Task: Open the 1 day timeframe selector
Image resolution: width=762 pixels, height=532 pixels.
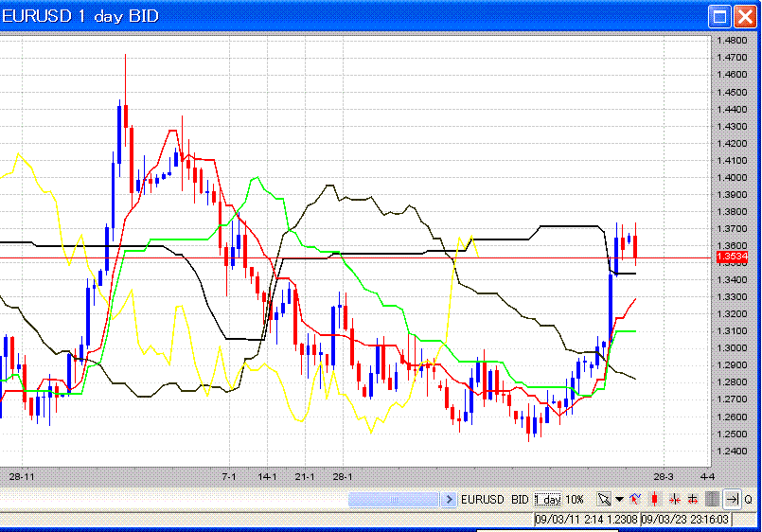Action: pyautogui.click(x=547, y=499)
